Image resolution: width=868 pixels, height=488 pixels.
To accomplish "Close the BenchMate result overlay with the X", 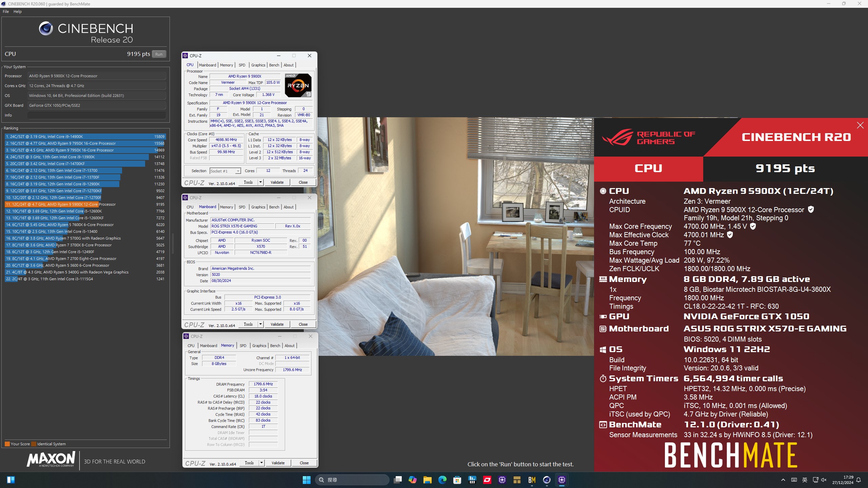I will click(x=860, y=125).
